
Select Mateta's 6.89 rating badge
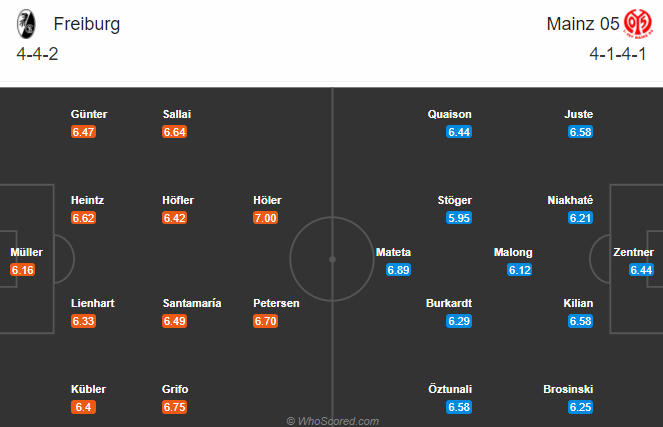pyautogui.click(x=398, y=270)
